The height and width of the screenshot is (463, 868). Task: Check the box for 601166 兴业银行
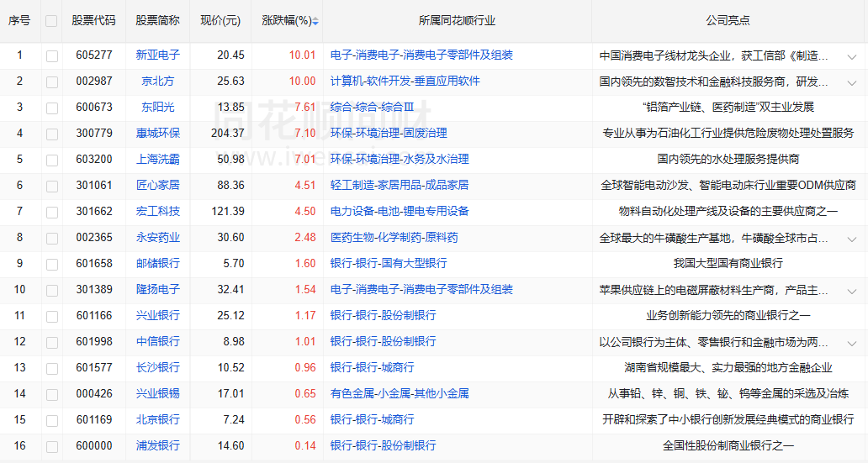coord(52,317)
